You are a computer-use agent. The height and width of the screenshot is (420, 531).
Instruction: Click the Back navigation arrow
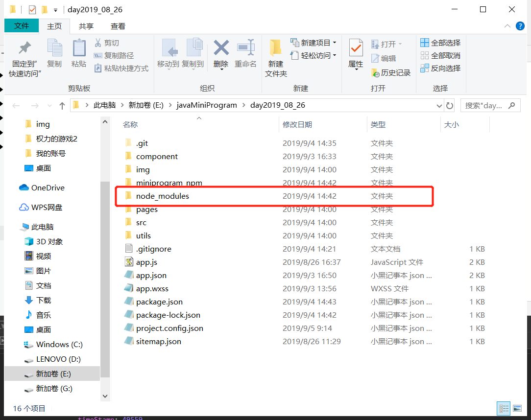tap(16, 106)
